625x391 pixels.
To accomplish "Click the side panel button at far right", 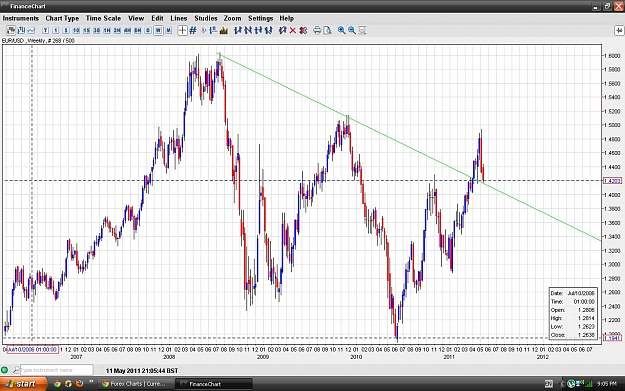I will coord(619,30).
